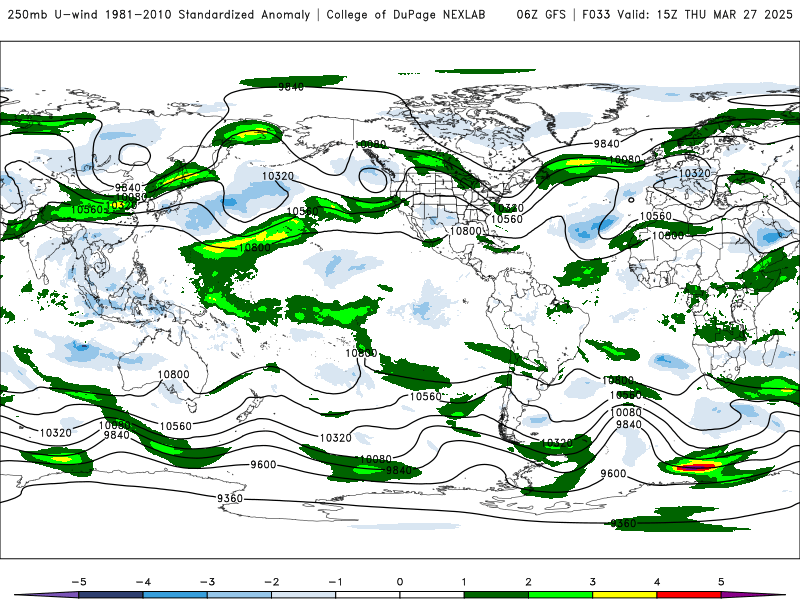This screenshot has width=800, height=600.
Task: Click the red anomaly maximum south of Africa
Action: tap(696, 467)
